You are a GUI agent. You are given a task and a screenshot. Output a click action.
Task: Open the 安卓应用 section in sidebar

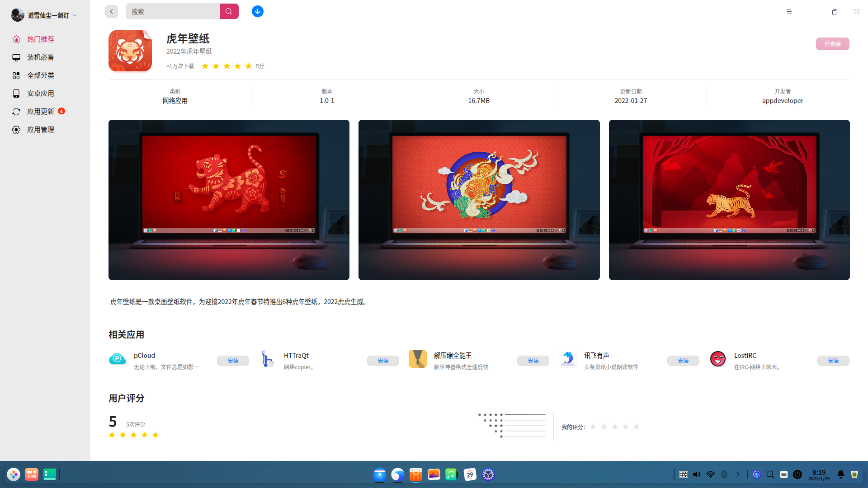pyautogui.click(x=41, y=93)
